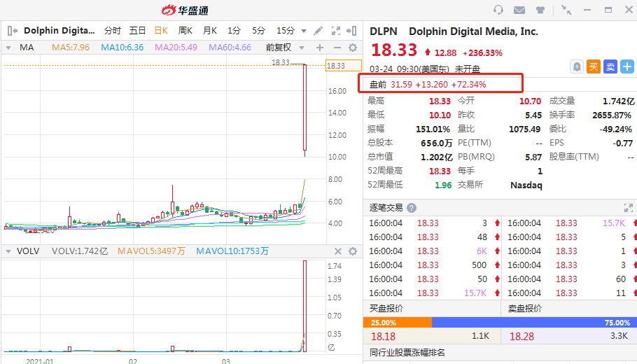Hide the right quote panel
Image resolution: width=637 pixels, height=364 pixels.
click(351, 31)
